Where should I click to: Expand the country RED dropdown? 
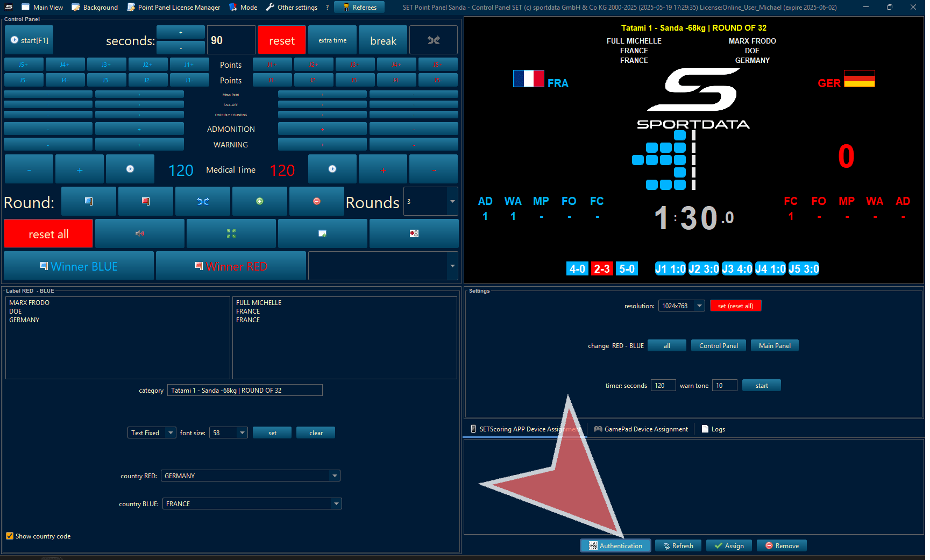click(335, 476)
